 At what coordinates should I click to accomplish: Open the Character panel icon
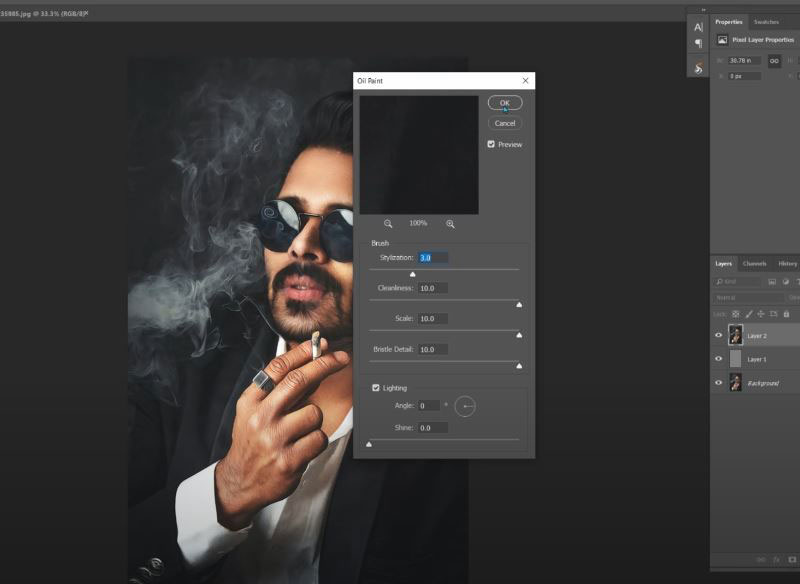pos(699,27)
